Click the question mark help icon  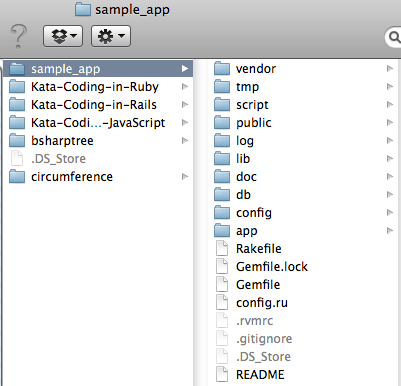18,36
